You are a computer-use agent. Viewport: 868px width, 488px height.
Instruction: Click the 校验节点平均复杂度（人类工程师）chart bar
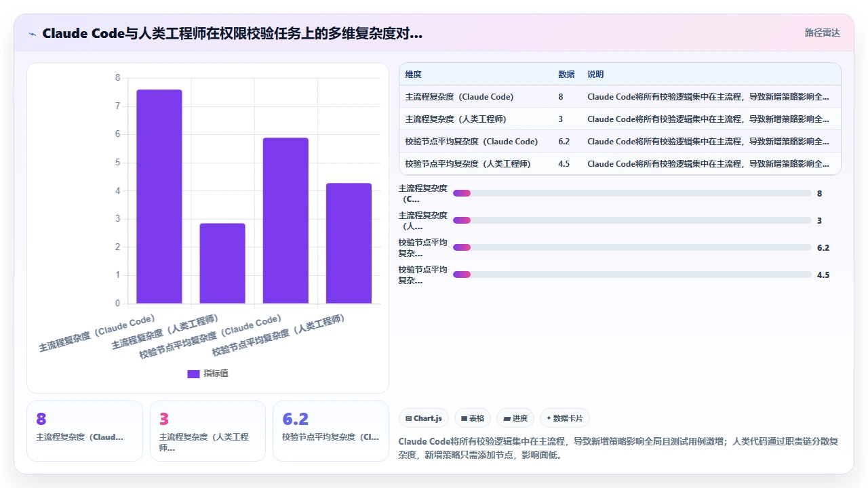tap(349, 243)
